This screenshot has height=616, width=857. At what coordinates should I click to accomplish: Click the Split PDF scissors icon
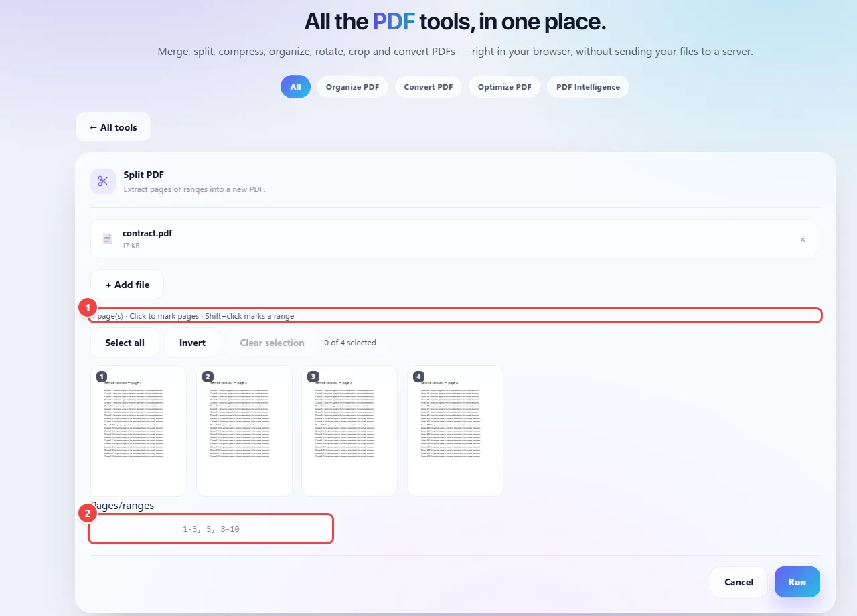tap(103, 181)
